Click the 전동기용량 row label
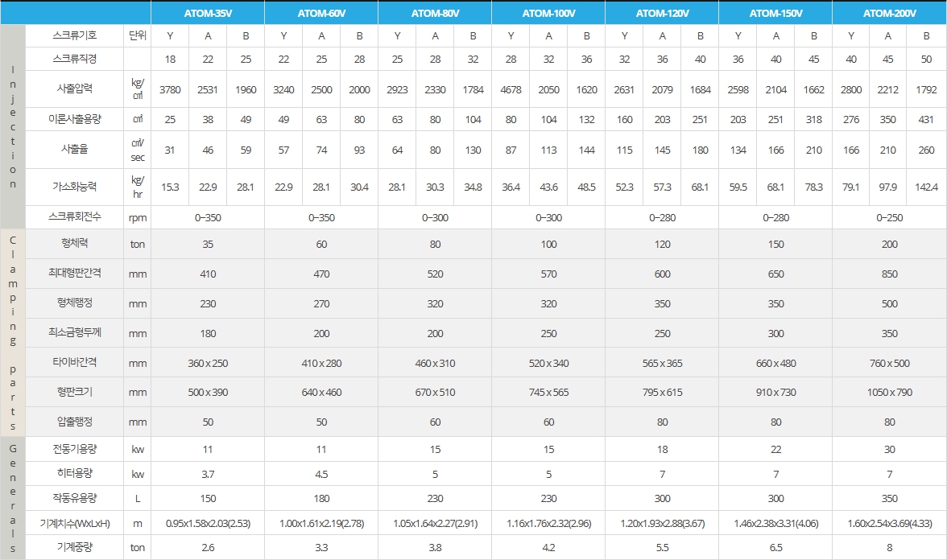Screen dimensions: 947x560 (75, 449)
